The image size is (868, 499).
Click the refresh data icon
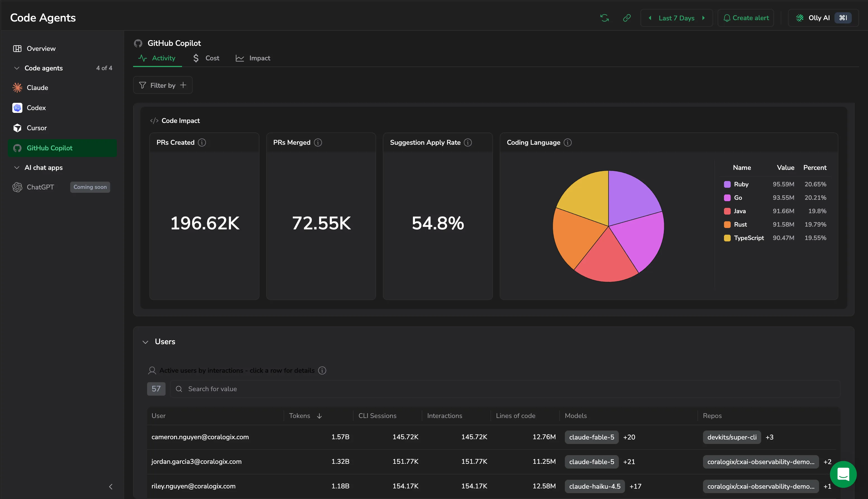(605, 18)
